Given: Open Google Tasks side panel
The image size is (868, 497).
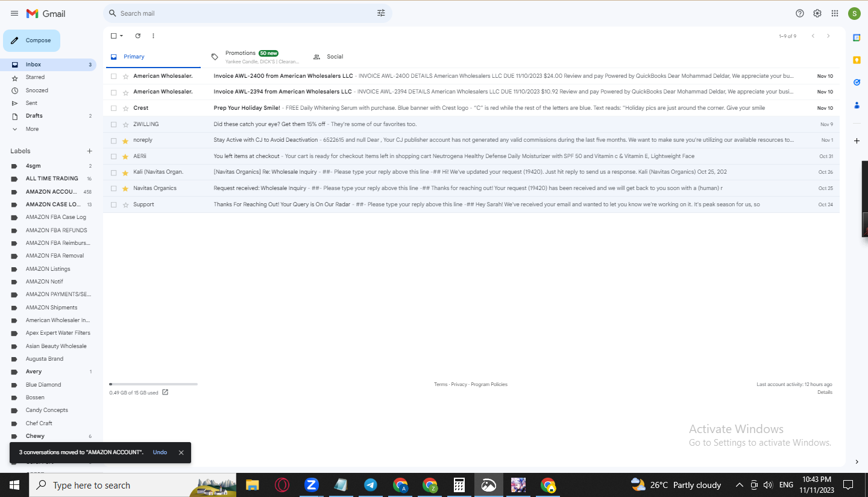Looking at the screenshot, I should pyautogui.click(x=857, y=82).
